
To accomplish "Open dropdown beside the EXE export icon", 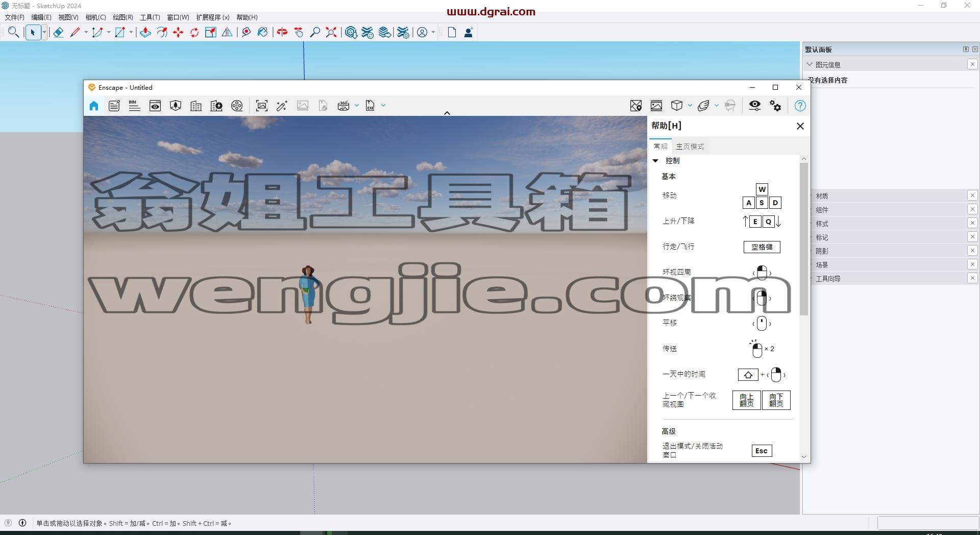I will click(383, 106).
